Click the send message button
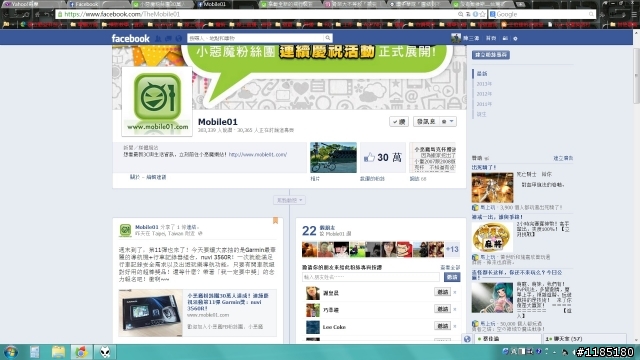The width and height of the screenshot is (640, 360). click(426, 122)
